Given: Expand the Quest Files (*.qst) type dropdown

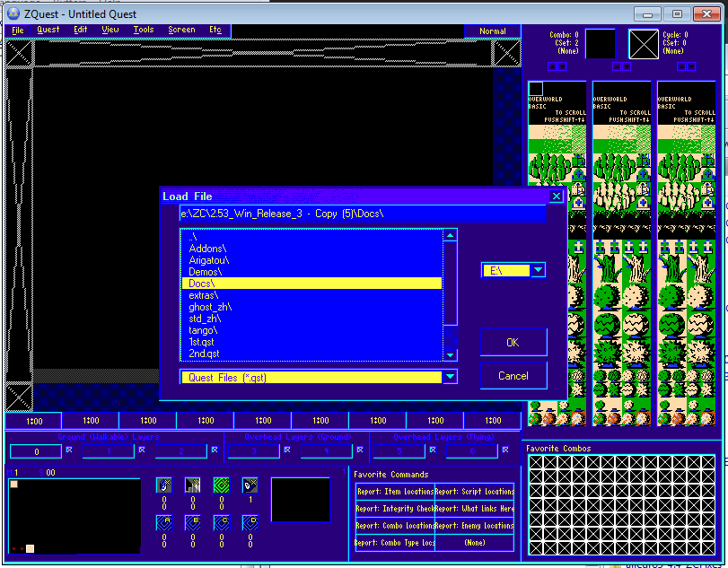Looking at the screenshot, I should 451,377.
